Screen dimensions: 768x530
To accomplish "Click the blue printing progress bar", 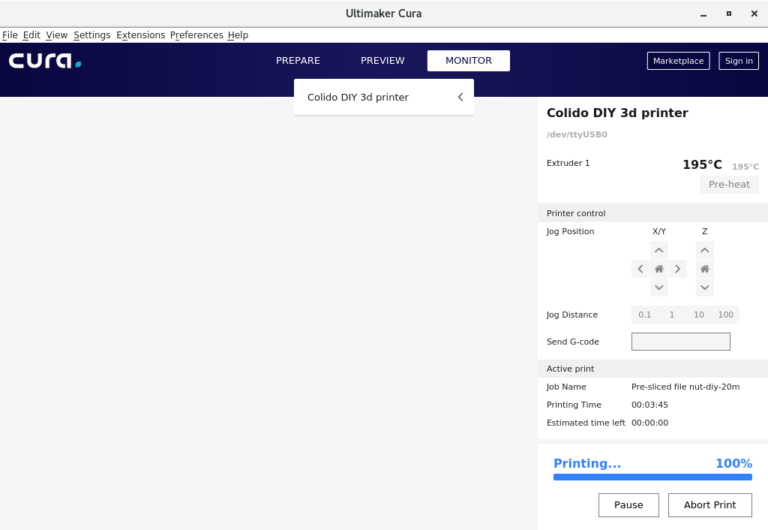I will point(652,477).
